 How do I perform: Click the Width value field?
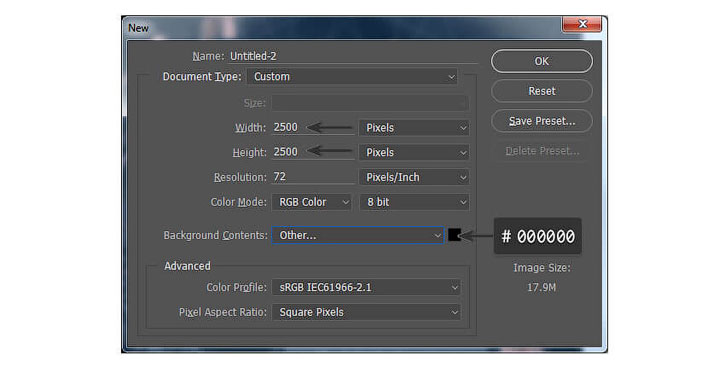313,127
